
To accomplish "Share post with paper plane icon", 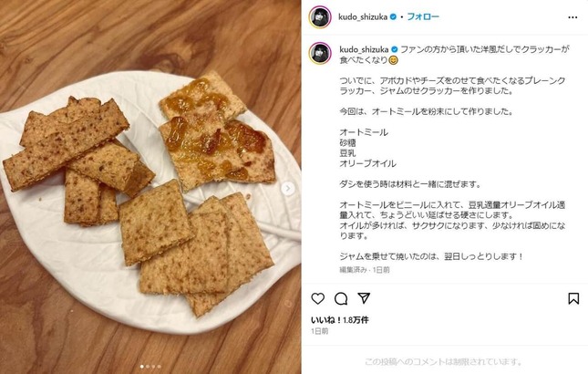I will [364, 298].
